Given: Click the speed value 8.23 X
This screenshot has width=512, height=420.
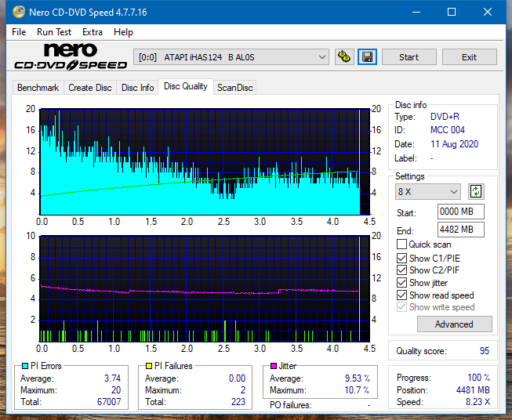Looking at the screenshot, I should pyautogui.click(x=478, y=402).
